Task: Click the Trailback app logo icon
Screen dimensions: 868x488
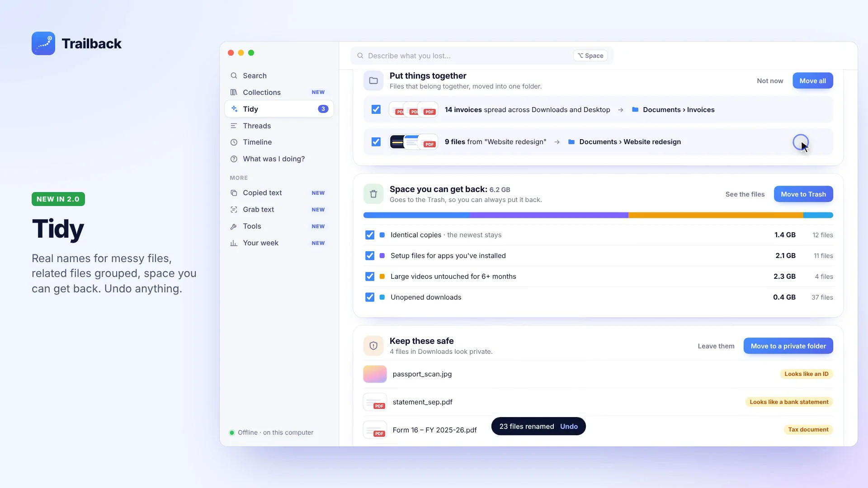Action: 43,43
